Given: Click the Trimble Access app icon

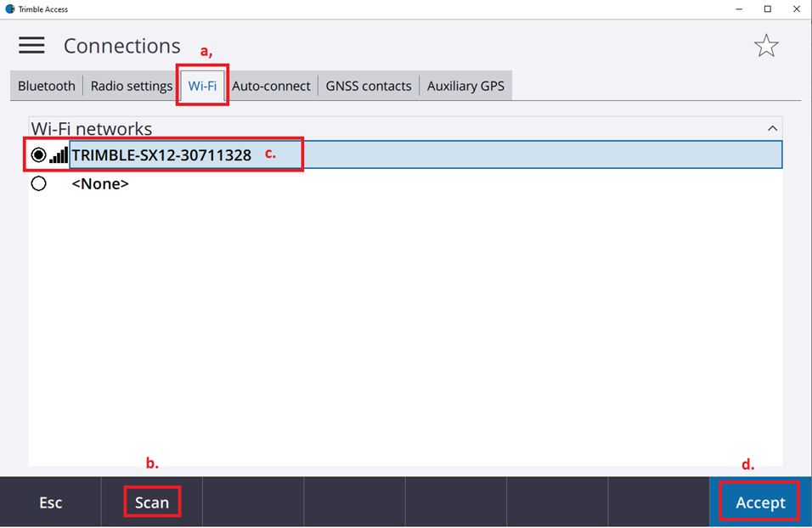Looking at the screenshot, I should tap(10, 8).
